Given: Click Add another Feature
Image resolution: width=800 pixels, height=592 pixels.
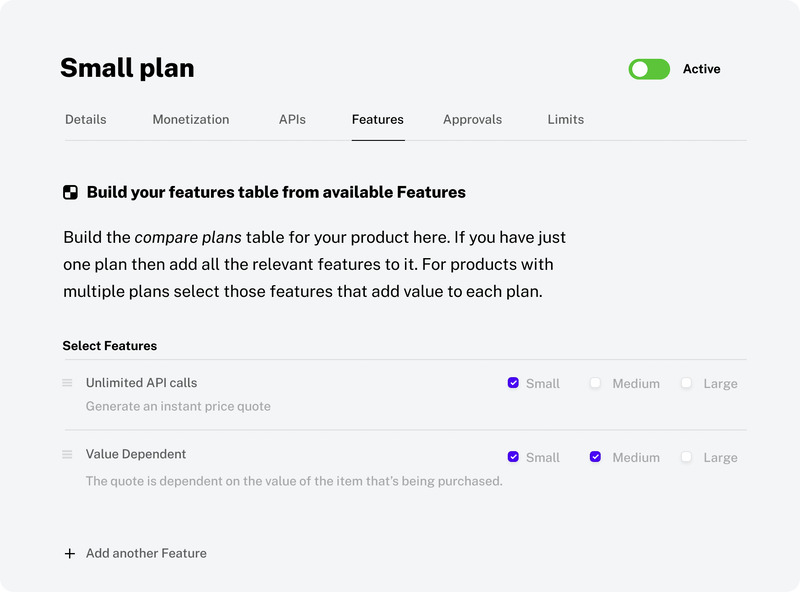Looking at the screenshot, I should pyautogui.click(x=147, y=553).
